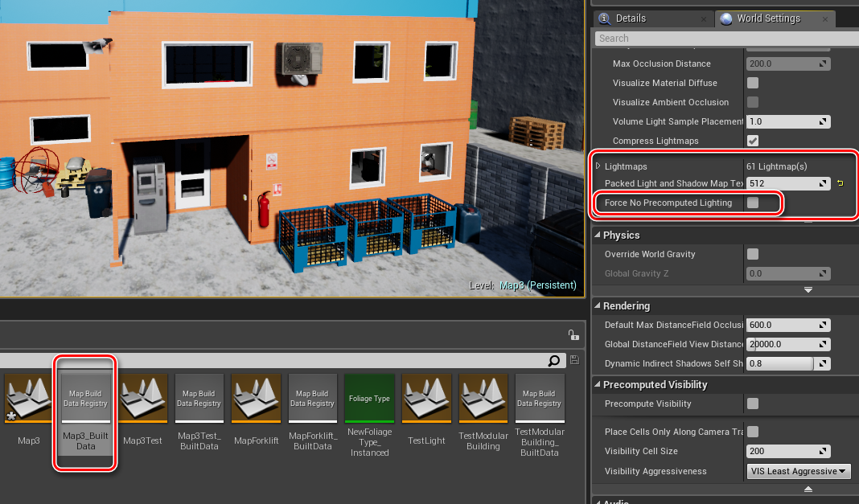Open the Visibility Aggressiveness dropdown
Image resolution: width=859 pixels, height=504 pixels.
tap(798, 471)
